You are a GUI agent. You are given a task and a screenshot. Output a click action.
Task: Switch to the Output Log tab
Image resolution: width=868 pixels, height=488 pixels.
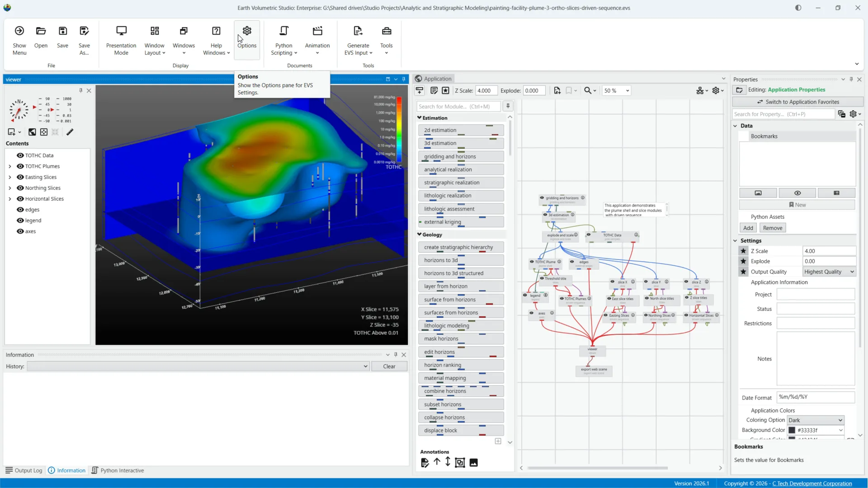click(24, 470)
